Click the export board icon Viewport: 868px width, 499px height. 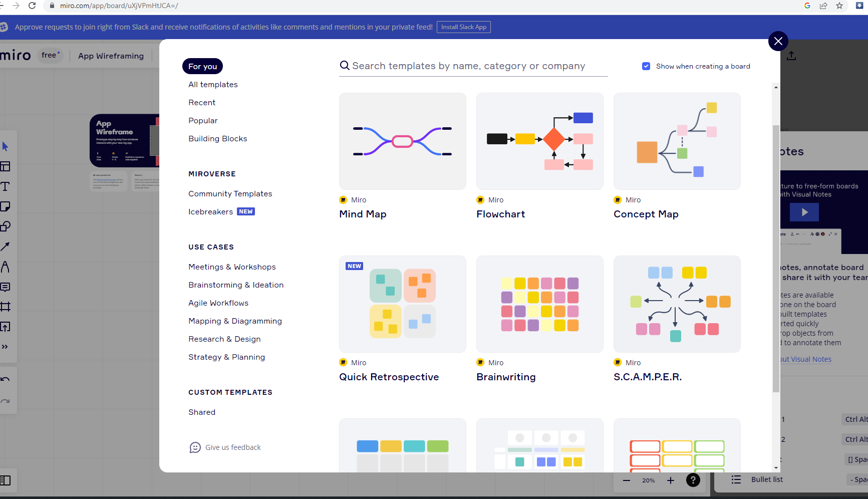pyautogui.click(x=791, y=56)
